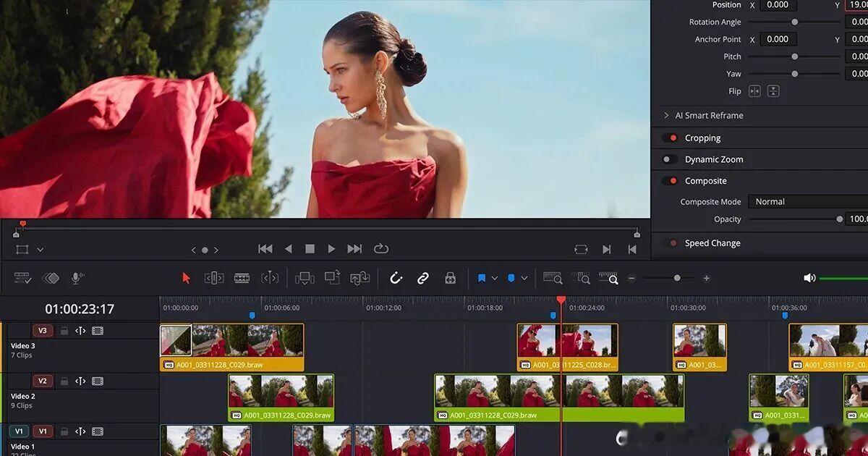The width and height of the screenshot is (868, 456).
Task: Click the Detail Zoom icon
Action: pyautogui.click(x=580, y=278)
